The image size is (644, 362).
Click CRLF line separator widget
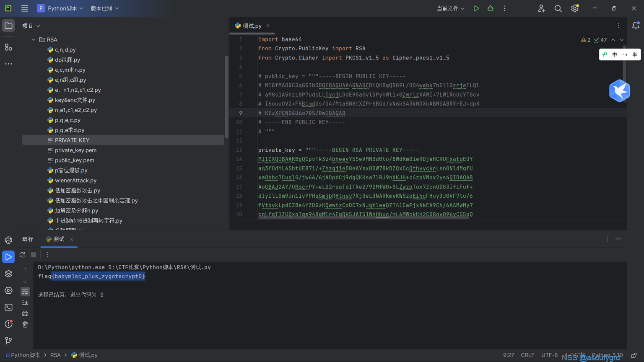click(x=527, y=355)
